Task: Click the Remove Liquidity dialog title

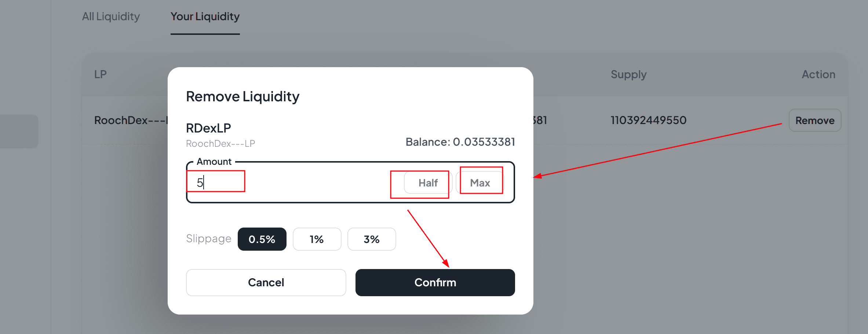Action: click(242, 97)
